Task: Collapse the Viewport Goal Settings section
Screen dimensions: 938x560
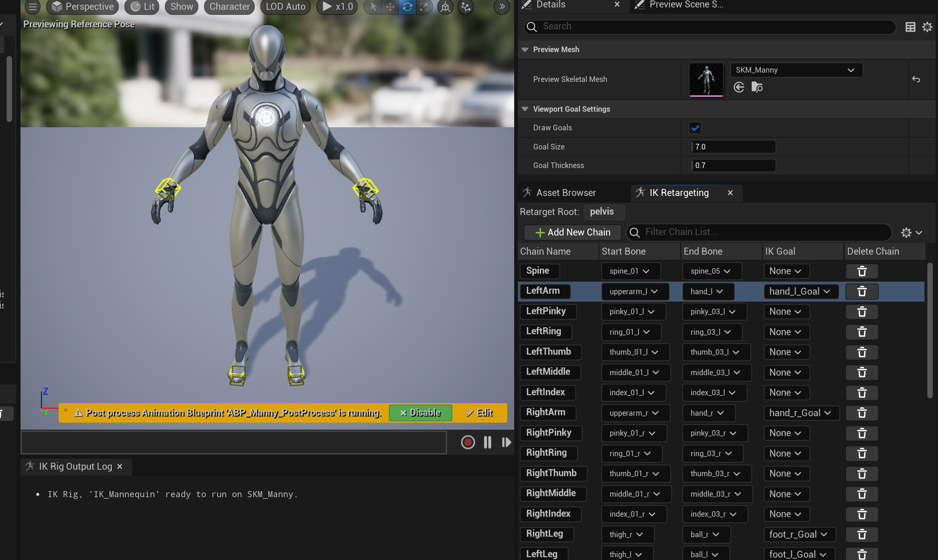Action: 525,109
